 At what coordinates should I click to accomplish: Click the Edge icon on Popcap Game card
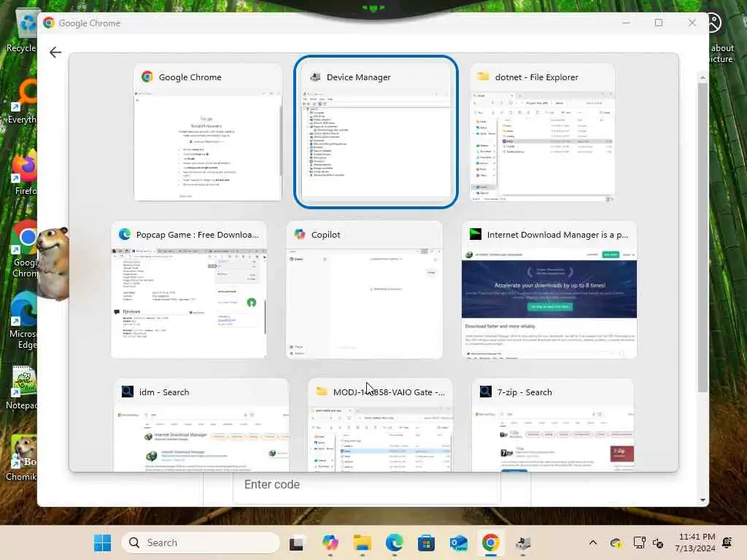click(125, 234)
